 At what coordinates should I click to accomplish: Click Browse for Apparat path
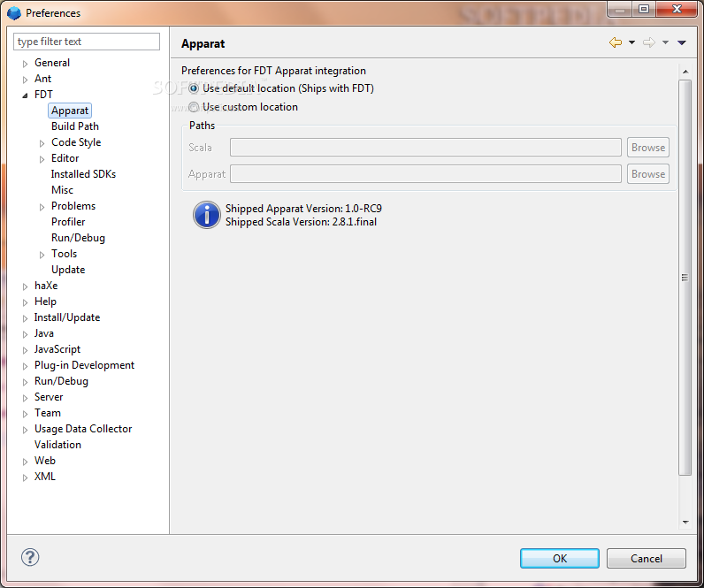[648, 173]
